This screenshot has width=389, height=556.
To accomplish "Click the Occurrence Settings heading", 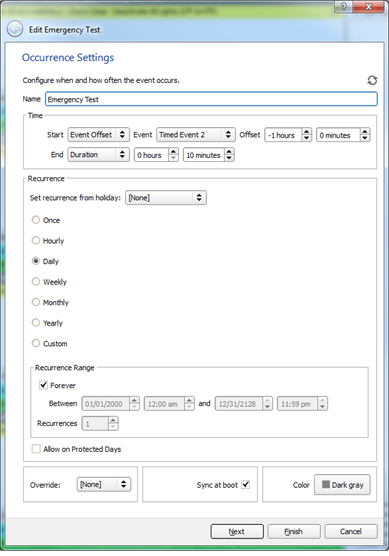I will coord(68,57).
